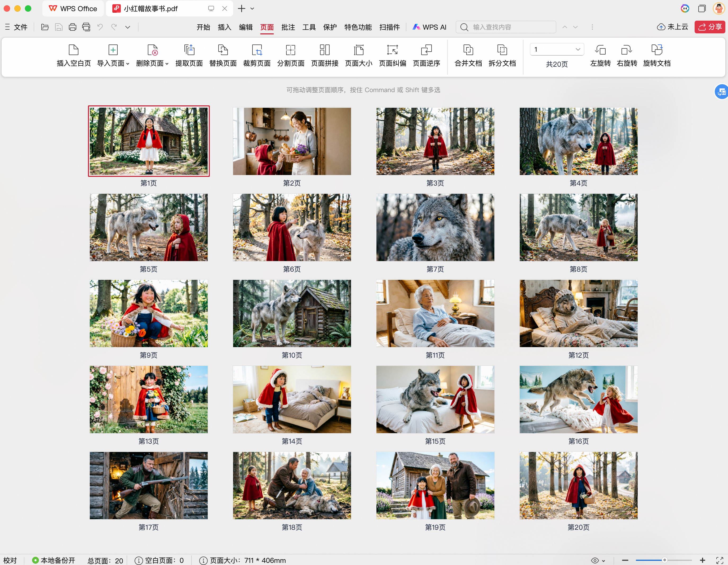Click zoom out minus button
This screenshot has width=728, height=565.
[625, 560]
